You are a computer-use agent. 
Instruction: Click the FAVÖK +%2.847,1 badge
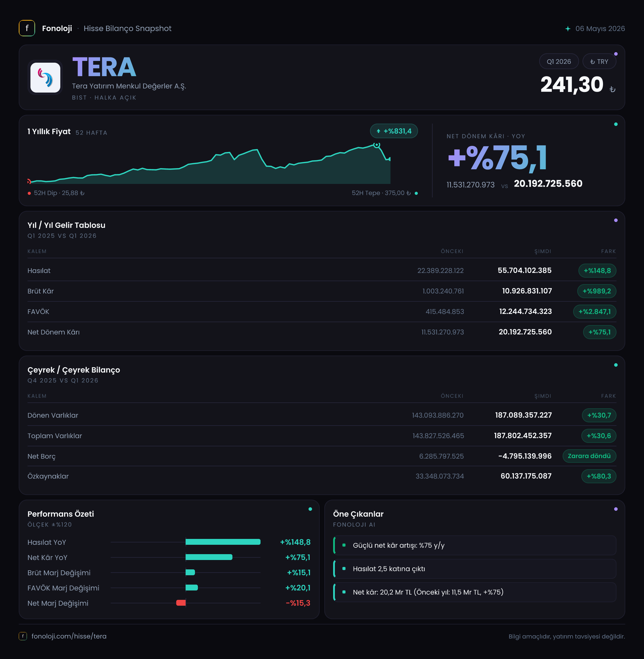(x=594, y=312)
